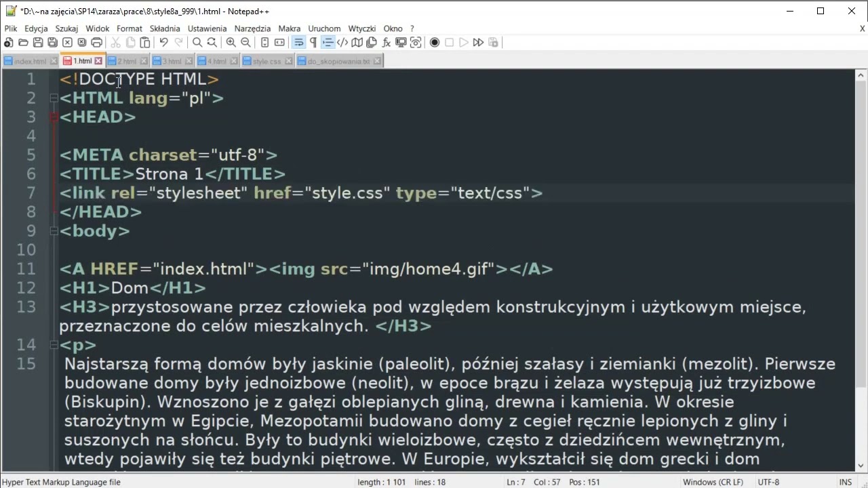Undo the last edit with Undo icon
Image resolution: width=868 pixels, height=488 pixels.
click(x=163, y=43)
